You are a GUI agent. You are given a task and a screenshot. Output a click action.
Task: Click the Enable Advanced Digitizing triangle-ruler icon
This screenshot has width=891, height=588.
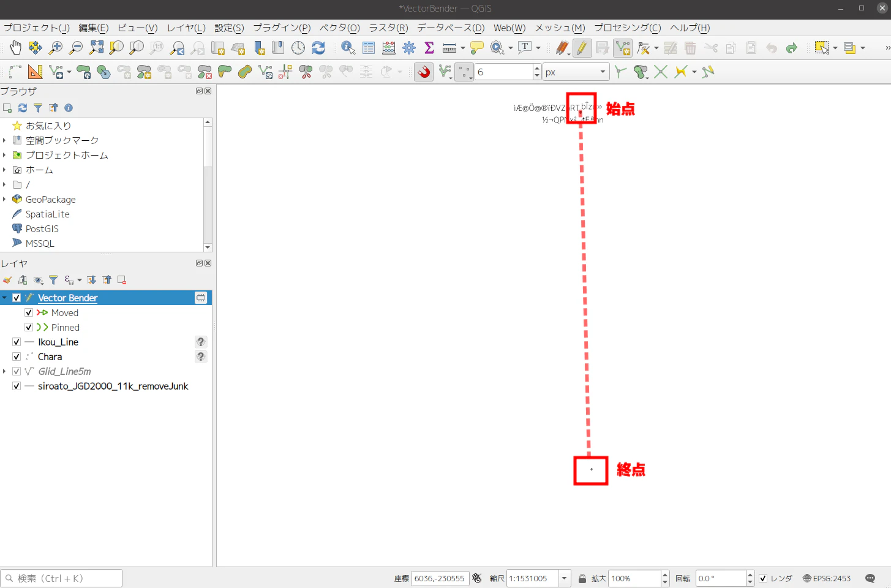tap(36, 72)
